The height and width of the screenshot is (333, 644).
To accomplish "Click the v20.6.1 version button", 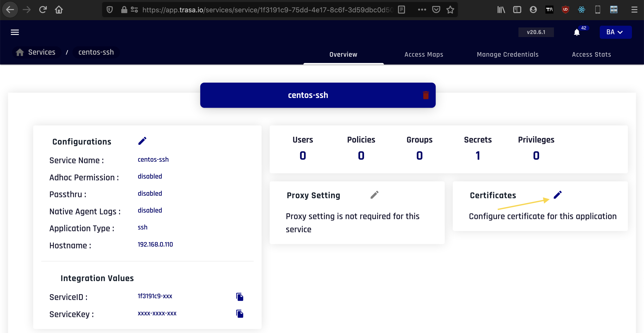I will [536, 32].
